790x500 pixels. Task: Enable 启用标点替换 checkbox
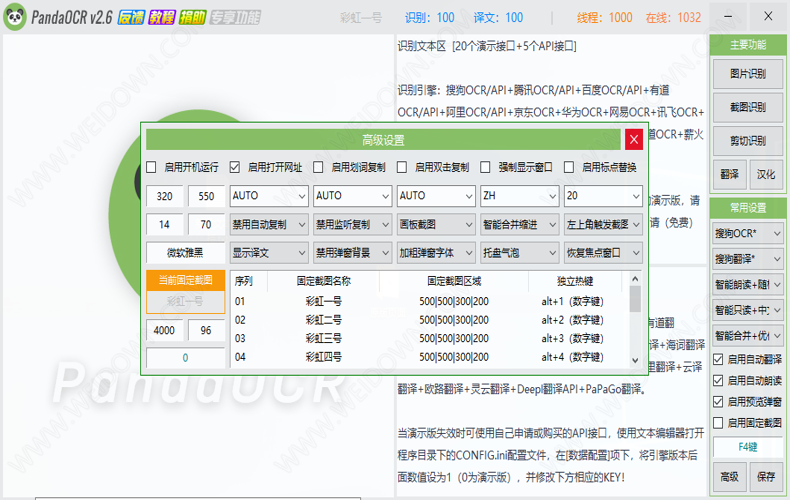569,167
